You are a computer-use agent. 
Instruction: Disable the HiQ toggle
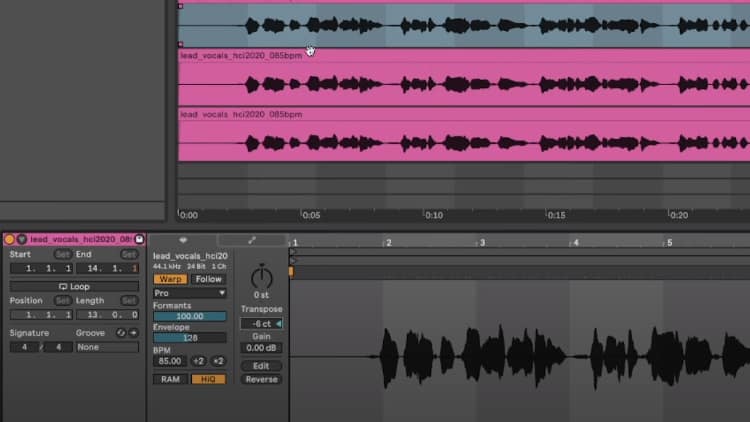tap(207, 379)
